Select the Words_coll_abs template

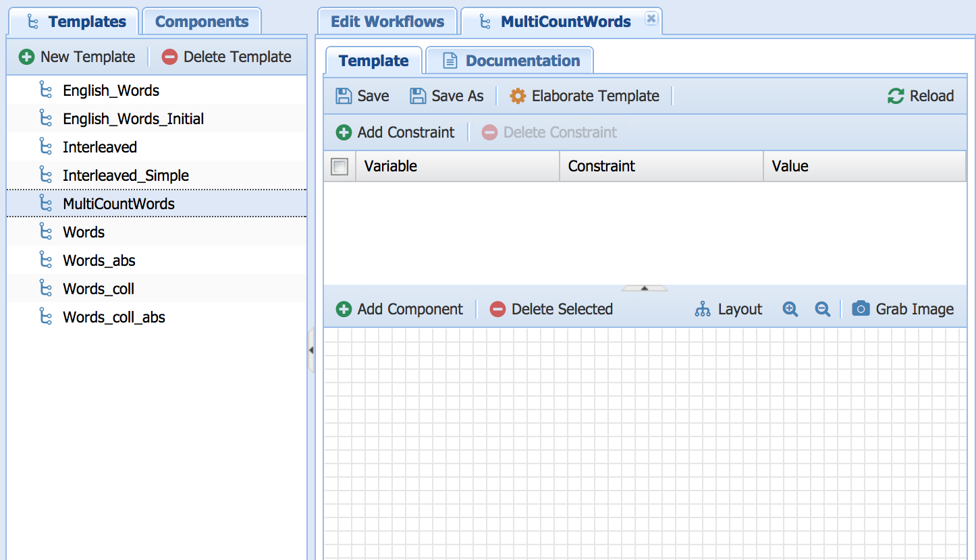click(113, 317)
